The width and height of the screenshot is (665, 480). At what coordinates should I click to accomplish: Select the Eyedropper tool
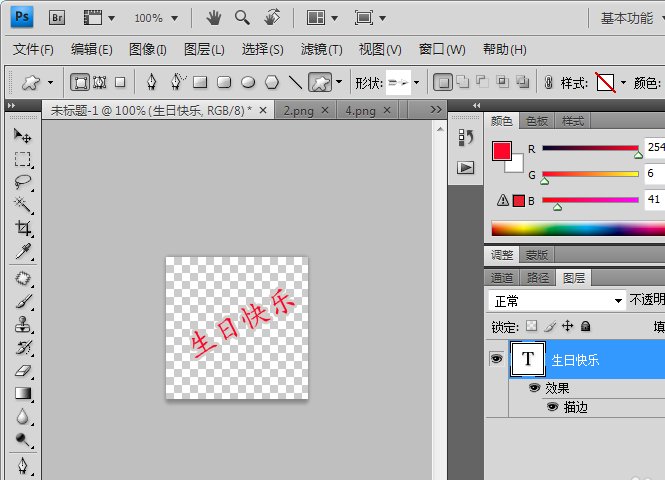22,251
